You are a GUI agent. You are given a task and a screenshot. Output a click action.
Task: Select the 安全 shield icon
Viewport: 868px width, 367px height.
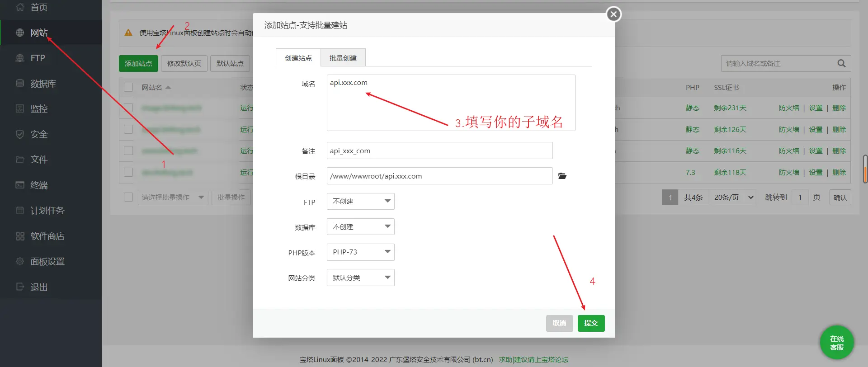20,134
